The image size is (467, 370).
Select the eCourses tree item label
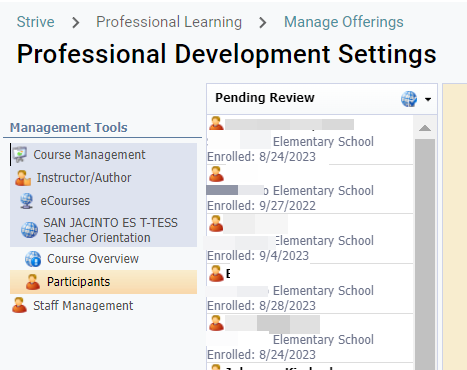[x=65, y=201]
